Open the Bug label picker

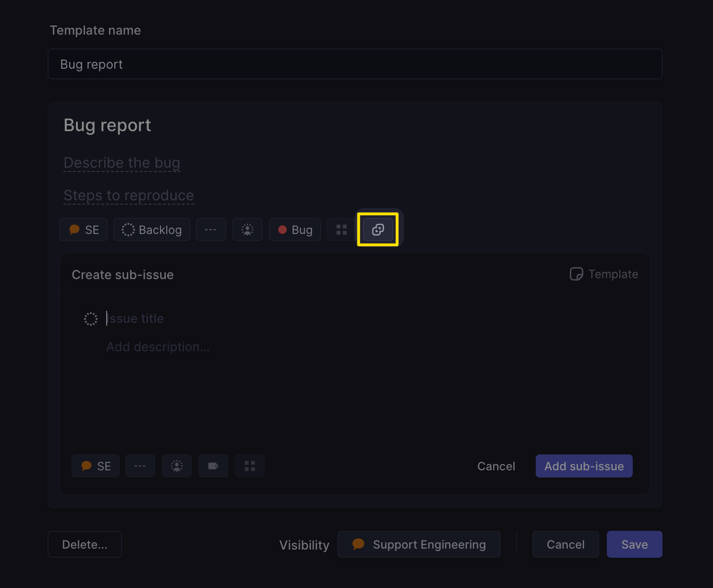pos(295,230)
